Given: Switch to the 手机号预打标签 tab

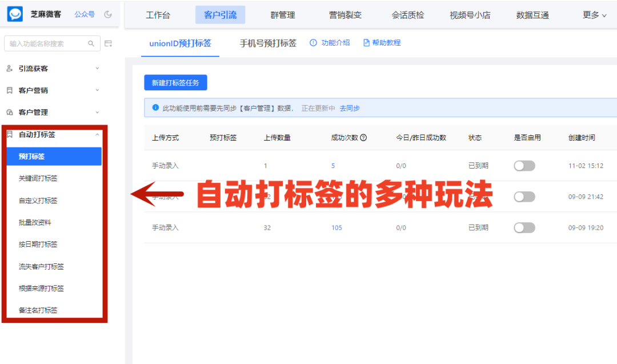Looking at the screenshot, I should pos(267,42).
